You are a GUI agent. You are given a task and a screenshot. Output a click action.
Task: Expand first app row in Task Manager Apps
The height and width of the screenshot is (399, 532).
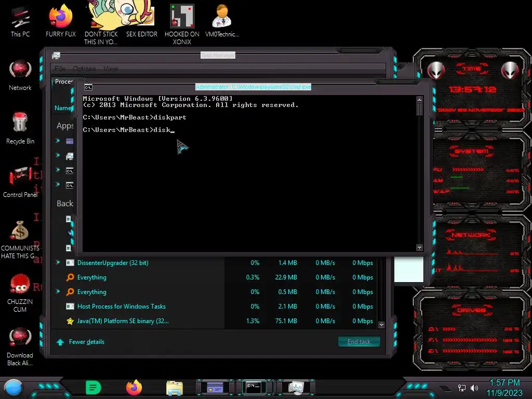(x=58, y=141)
